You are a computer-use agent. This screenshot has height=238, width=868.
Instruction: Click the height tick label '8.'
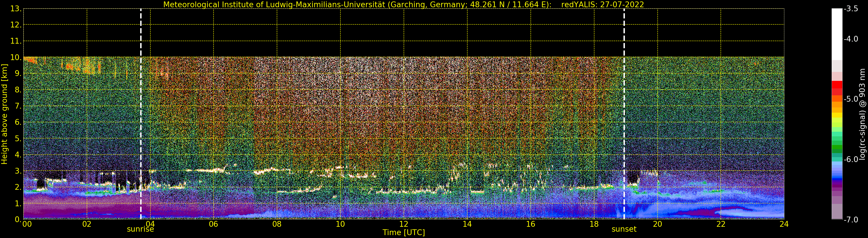click(x=18, y=90)
